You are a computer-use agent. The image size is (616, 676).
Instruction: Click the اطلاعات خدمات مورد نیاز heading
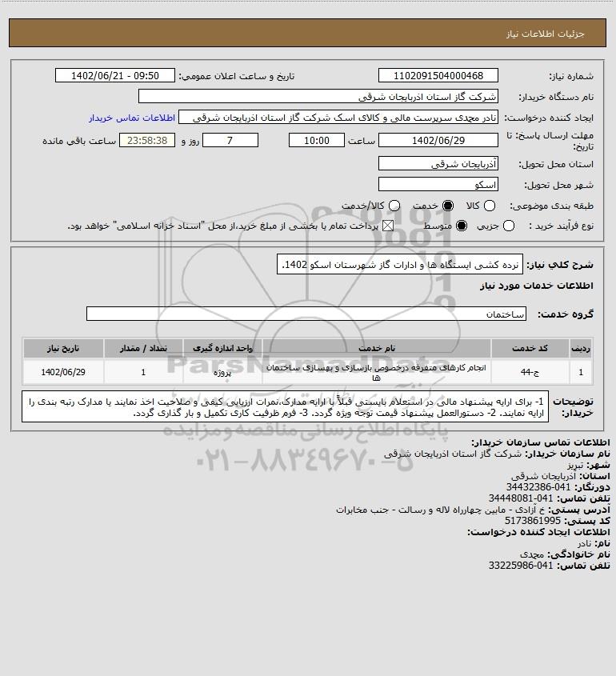pos(536,286)
